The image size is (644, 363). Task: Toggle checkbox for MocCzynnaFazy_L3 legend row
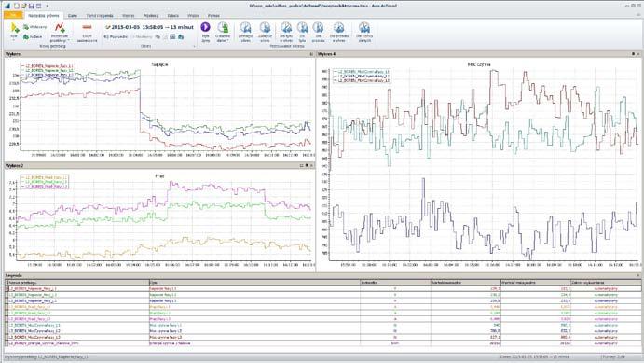(7, 337)
